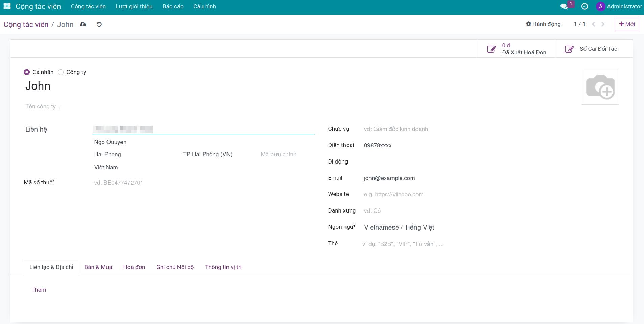
Task: Click the Email field john@example.com
Action: pos(491,178)
